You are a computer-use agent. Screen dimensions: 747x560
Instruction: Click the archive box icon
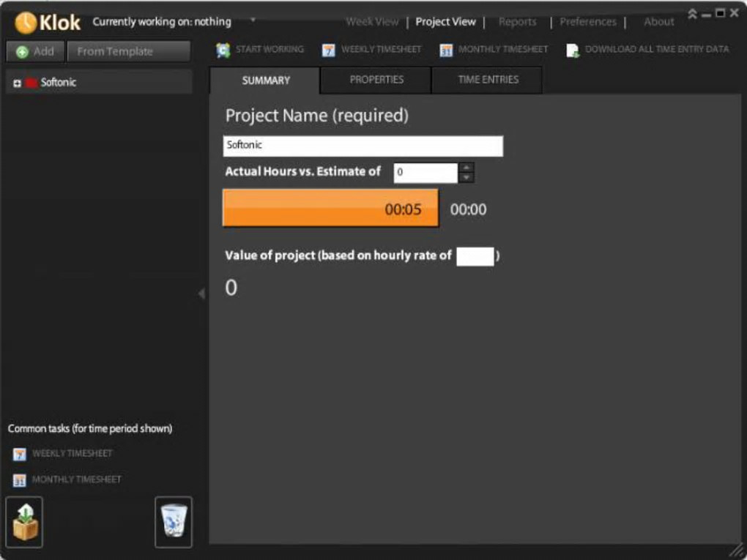[x=25, y=522]
